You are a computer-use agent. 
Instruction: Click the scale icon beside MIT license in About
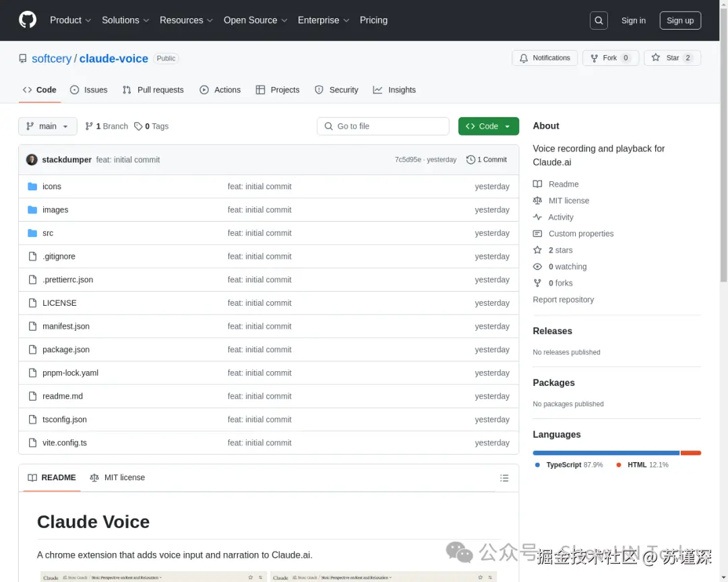point(537,201)
